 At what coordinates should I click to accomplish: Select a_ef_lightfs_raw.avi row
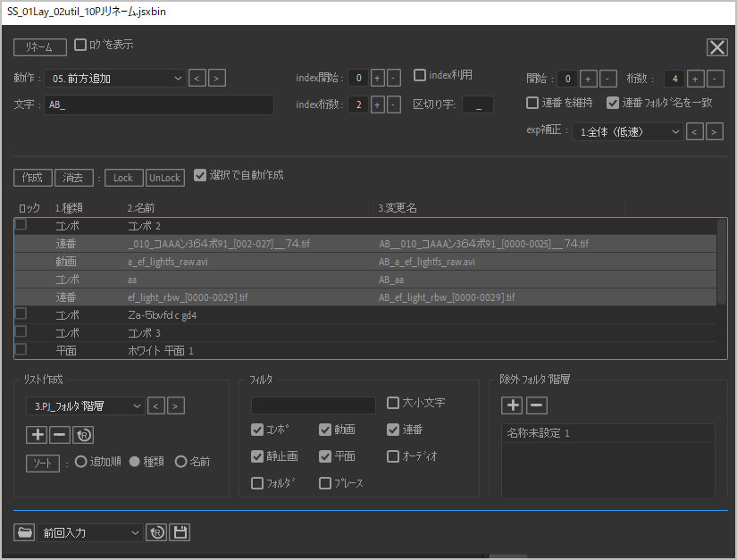coord(365,262)
